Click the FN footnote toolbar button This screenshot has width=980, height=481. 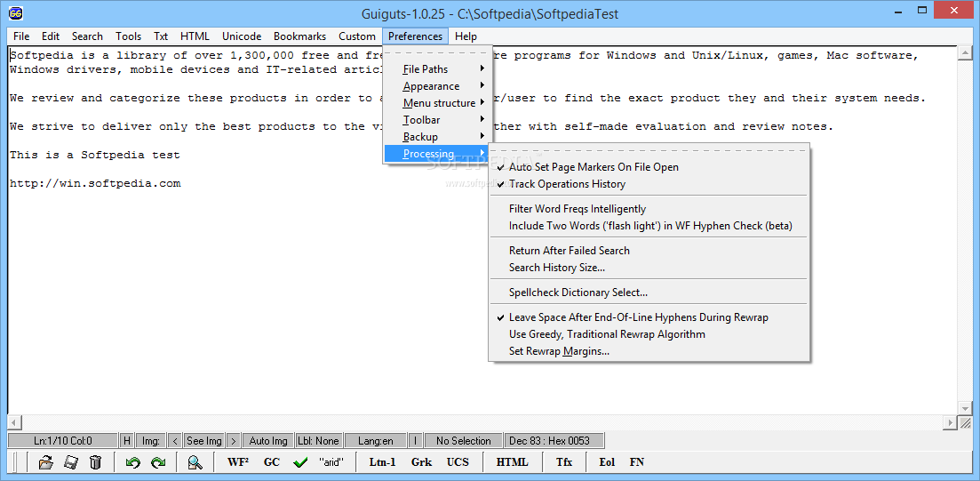point(636,463)
